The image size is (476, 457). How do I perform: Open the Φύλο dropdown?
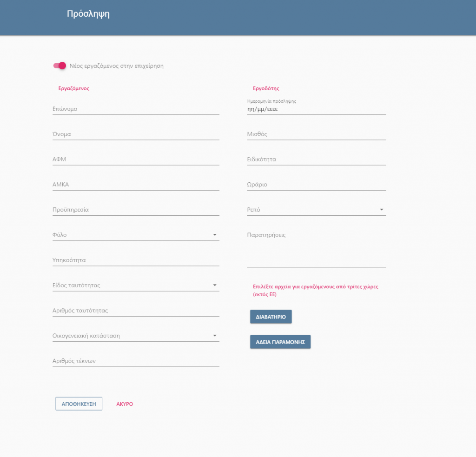(136, 235)
